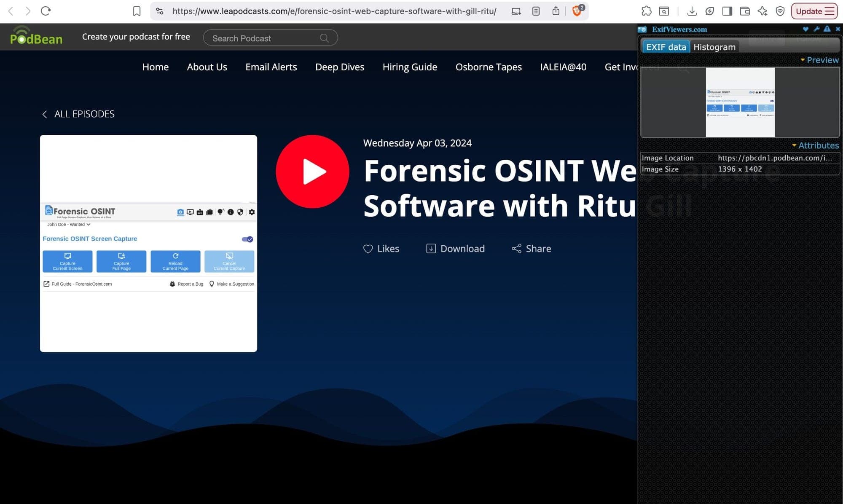Viewport: 843px width, 504px height.
Task: Open the ExifViewers.com title link
Action: (x=679, y=29)
